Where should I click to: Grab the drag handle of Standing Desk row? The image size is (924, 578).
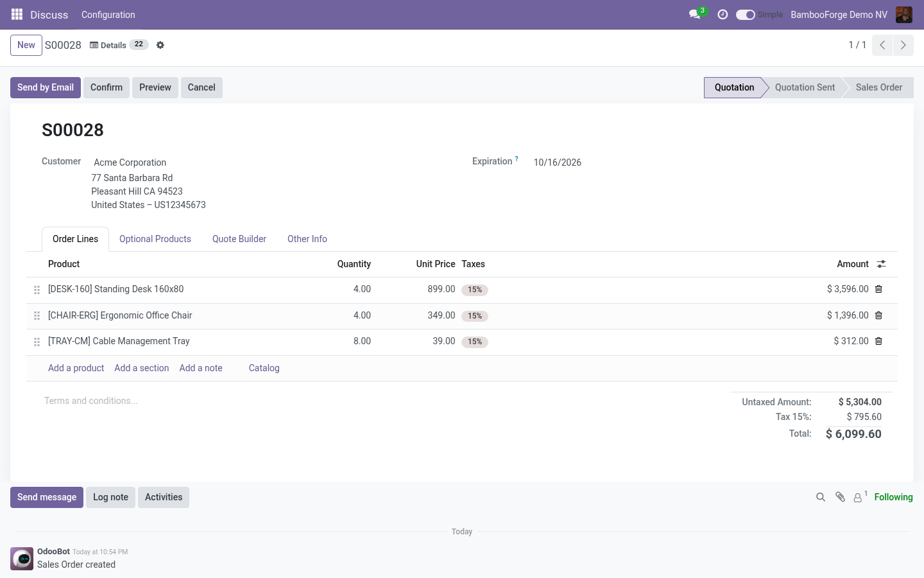click(37, 290)
